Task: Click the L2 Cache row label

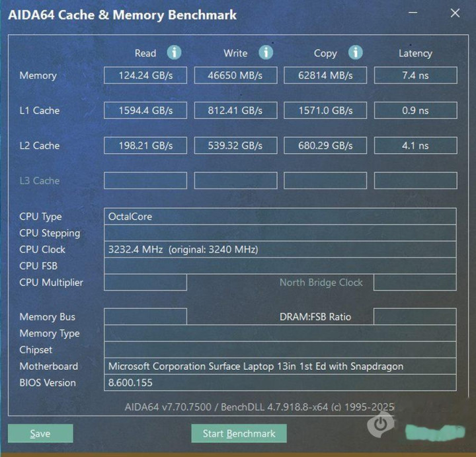Action: (40, 145)
